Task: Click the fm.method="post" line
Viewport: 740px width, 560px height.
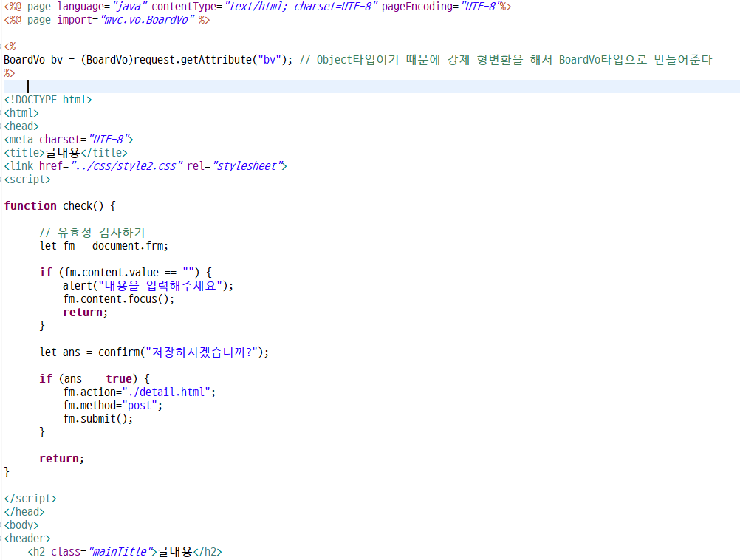Action: (113, 405)
